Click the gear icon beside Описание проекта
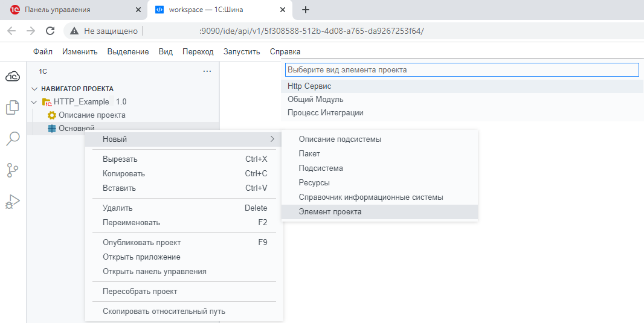 coord(52,115)
